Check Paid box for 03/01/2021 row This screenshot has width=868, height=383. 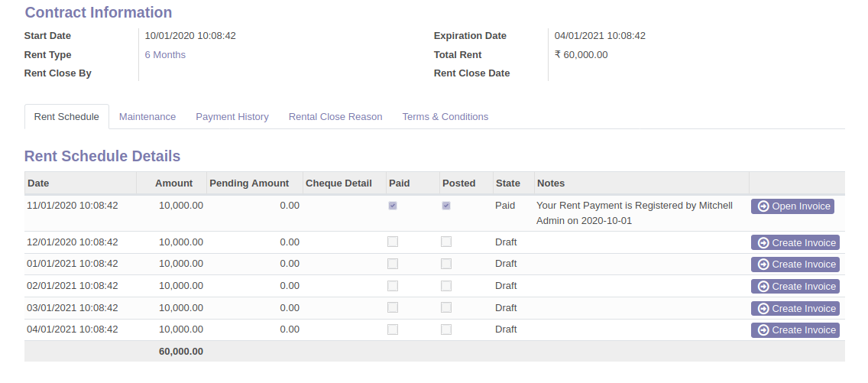393,308
